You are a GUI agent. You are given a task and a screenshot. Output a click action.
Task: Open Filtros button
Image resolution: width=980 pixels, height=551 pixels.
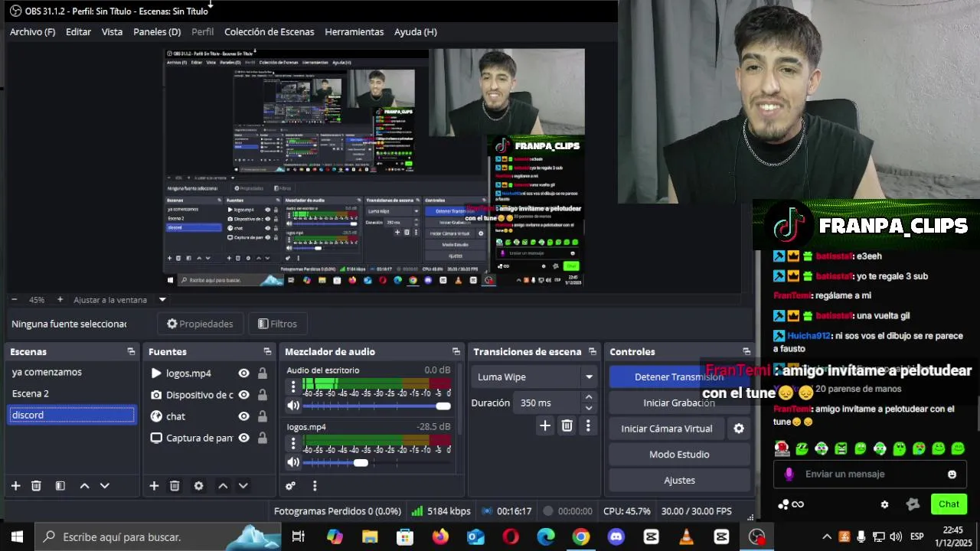click(x=277, y=324)
